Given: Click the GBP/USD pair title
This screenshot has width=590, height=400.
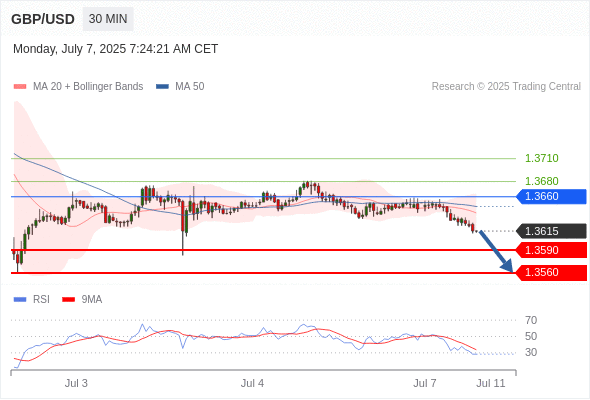Looking at the screenshot, I should (x=43, y=19).
